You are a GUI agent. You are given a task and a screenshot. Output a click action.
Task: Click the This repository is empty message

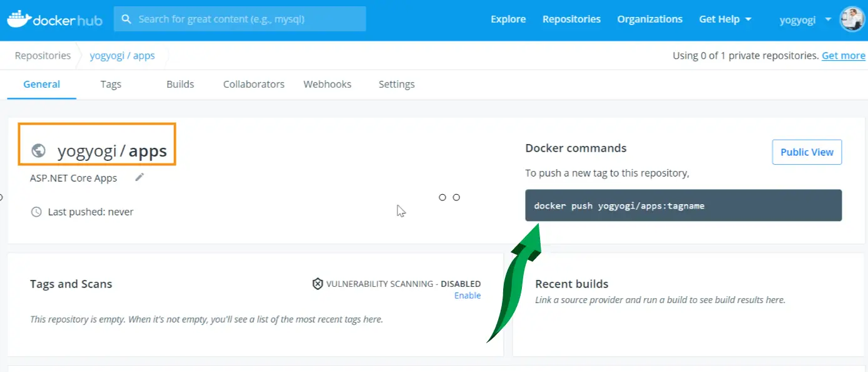tap(207, 319)
